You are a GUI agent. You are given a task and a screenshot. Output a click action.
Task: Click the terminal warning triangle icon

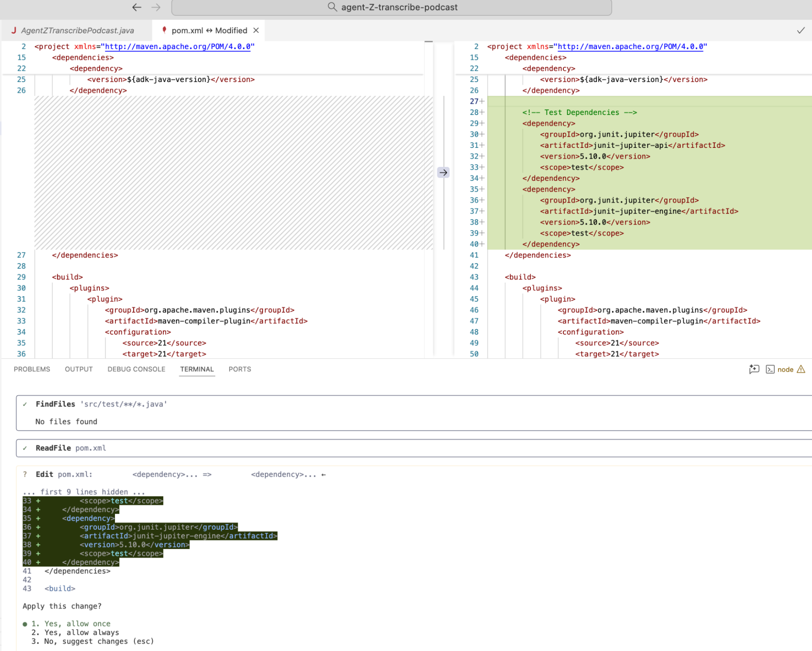pyautogui.click(x=801, y=369)
